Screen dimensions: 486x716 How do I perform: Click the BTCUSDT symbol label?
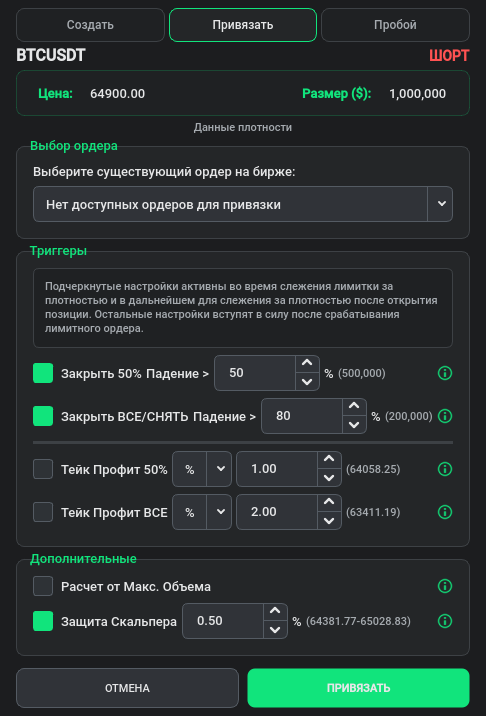pyautogui.click(x=51, y=56)
